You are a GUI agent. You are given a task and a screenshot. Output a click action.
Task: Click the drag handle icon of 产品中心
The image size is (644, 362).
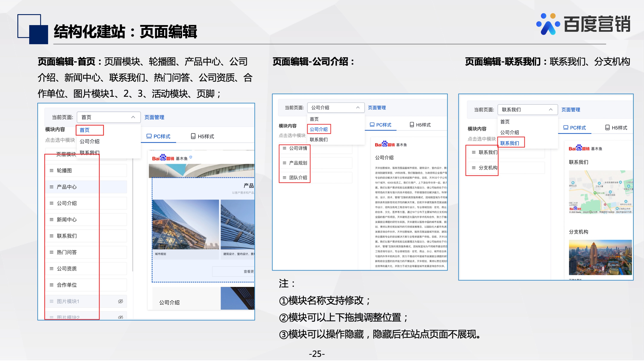pyautogui.click(x=52, y=187)
